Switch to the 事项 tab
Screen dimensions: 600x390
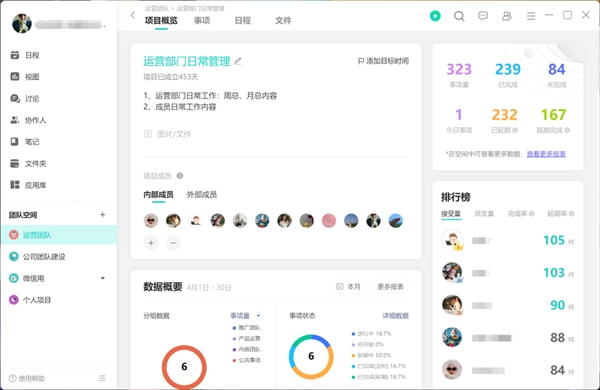coord(202,21)
